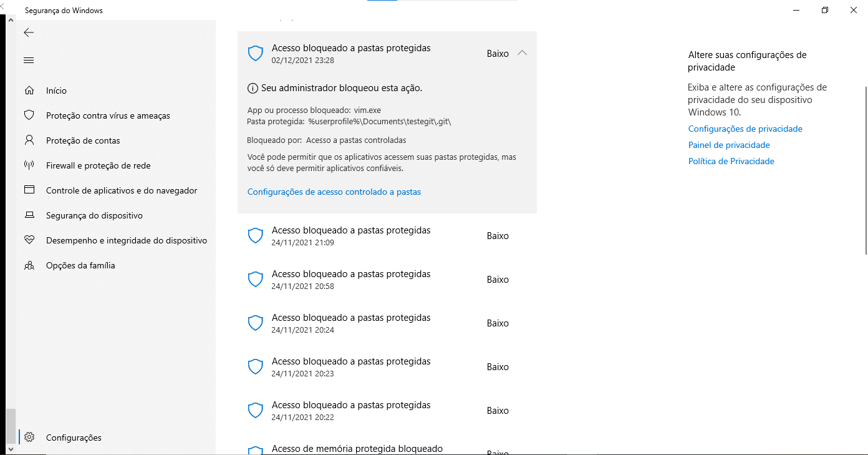The height and width of the screenshot is (455, 868).
Task: Click the device performance heart icon
Action: click(29, 240)
